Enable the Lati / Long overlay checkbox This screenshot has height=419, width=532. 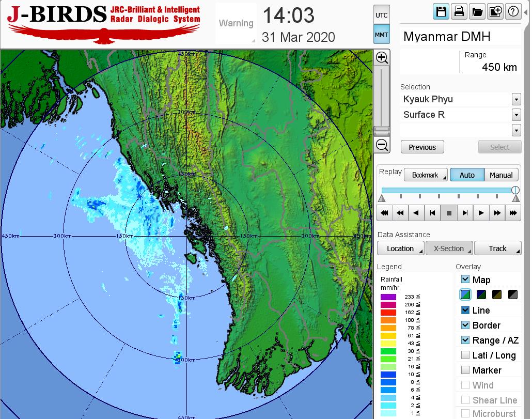click(x=465, y=355)
